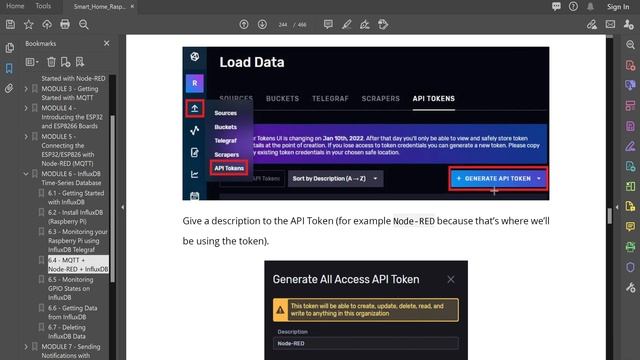Select bookmark 6.4 - MQTT + Node-RED + InfluxDB
Image resolution: width=640 pixels, height=360 pixels.
point(78,264)
